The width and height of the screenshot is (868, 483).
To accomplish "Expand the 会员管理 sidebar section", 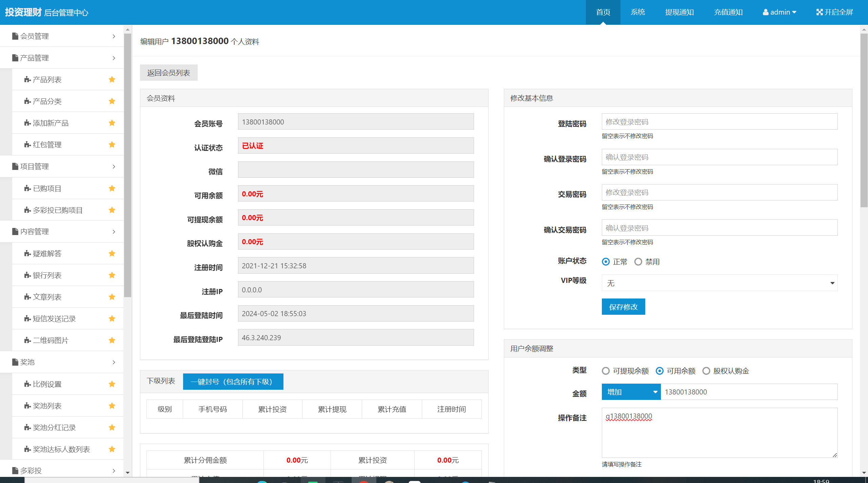I will pyautogui.click(x=62, y=36).
